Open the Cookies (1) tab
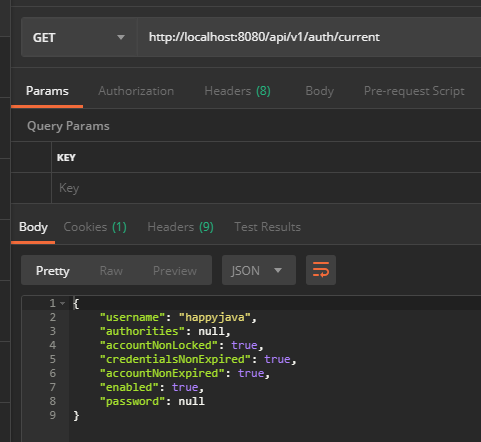481x442 pixels. [95, 227]
